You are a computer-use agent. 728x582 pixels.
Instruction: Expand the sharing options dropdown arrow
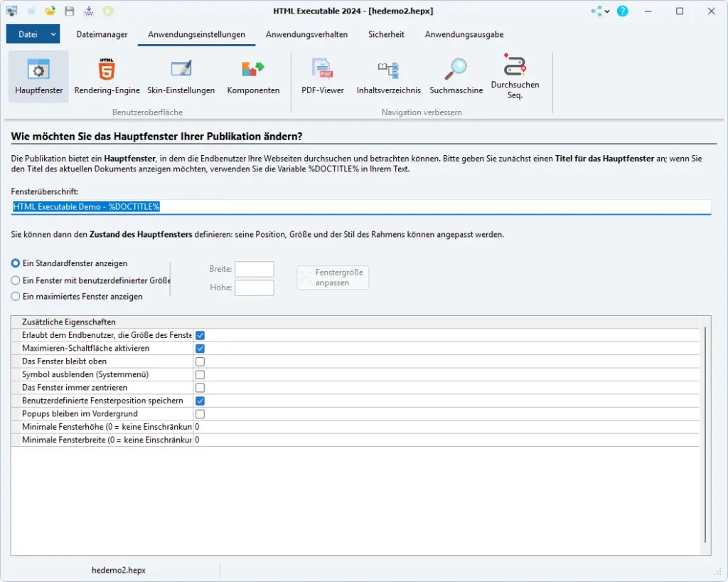click(606, 11)
